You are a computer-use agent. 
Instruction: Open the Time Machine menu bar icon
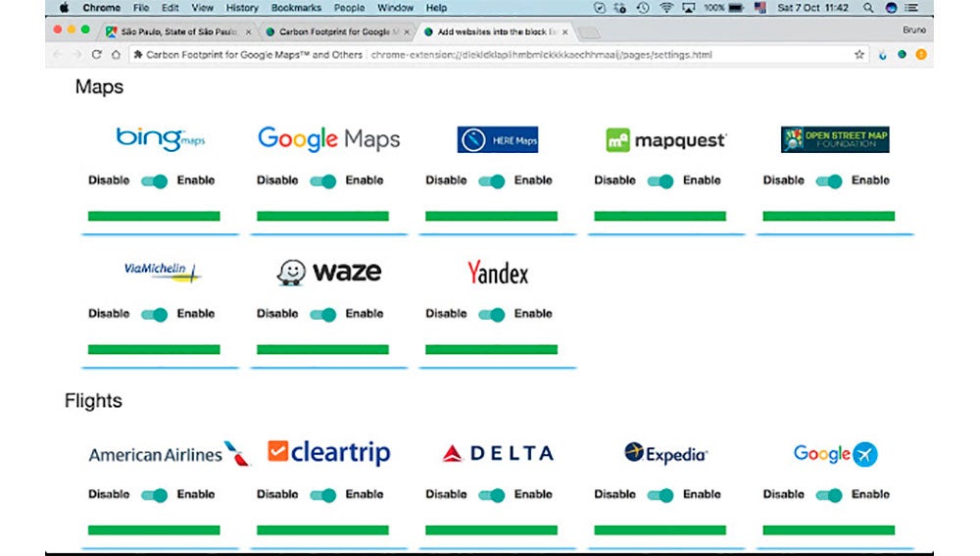[643, 8]
